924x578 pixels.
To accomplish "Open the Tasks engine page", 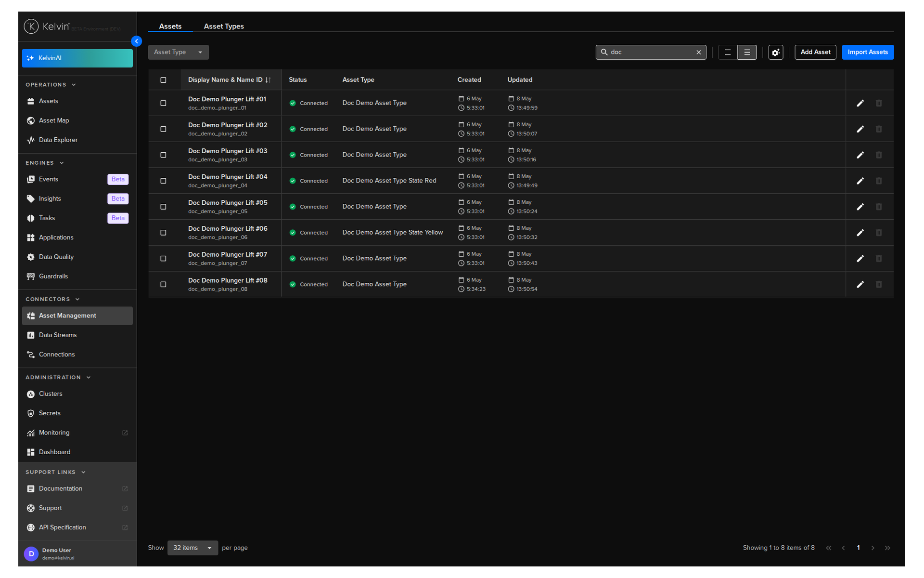I will click(77, 218).
